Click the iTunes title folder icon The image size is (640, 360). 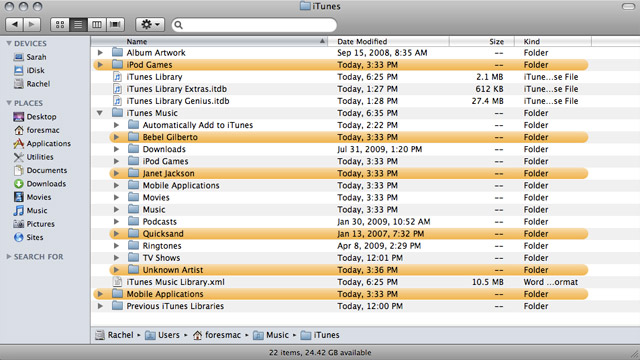click(x=305, y=6)
